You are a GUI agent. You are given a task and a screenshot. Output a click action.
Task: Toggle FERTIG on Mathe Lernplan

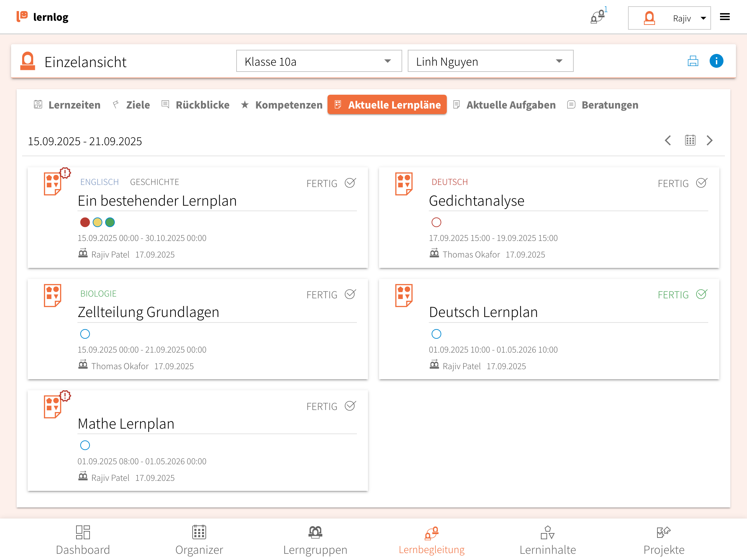click(x=350, y=406)
